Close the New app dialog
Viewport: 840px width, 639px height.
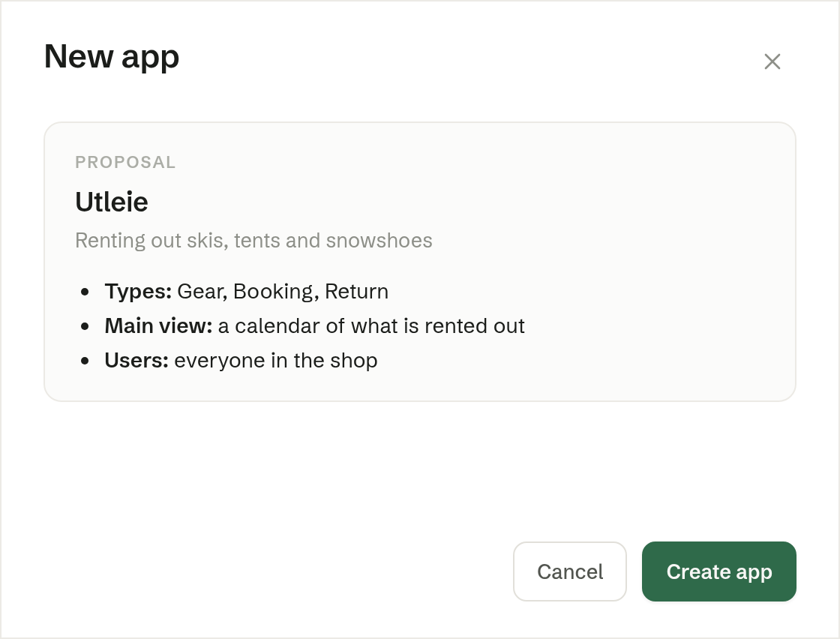point(772,61)
